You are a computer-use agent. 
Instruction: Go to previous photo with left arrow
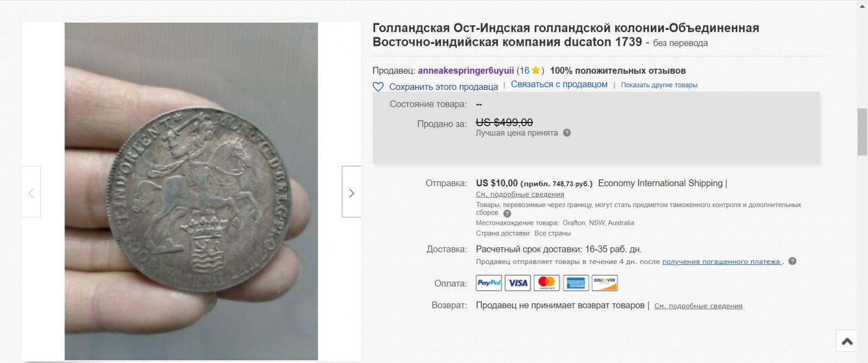(x=31, y=192)
